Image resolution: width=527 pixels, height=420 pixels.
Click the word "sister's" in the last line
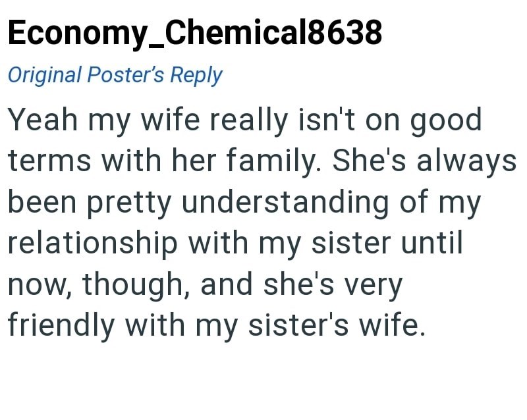(295, 326)
